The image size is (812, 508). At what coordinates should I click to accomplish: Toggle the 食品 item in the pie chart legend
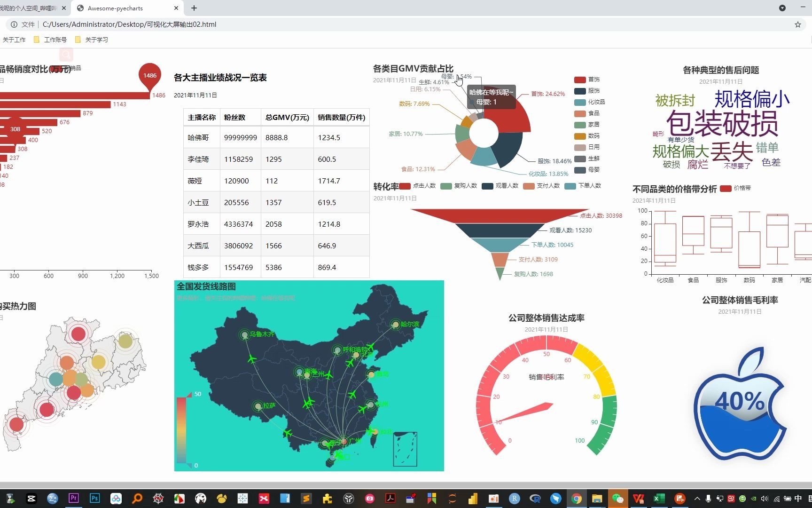tap(587, 113)
